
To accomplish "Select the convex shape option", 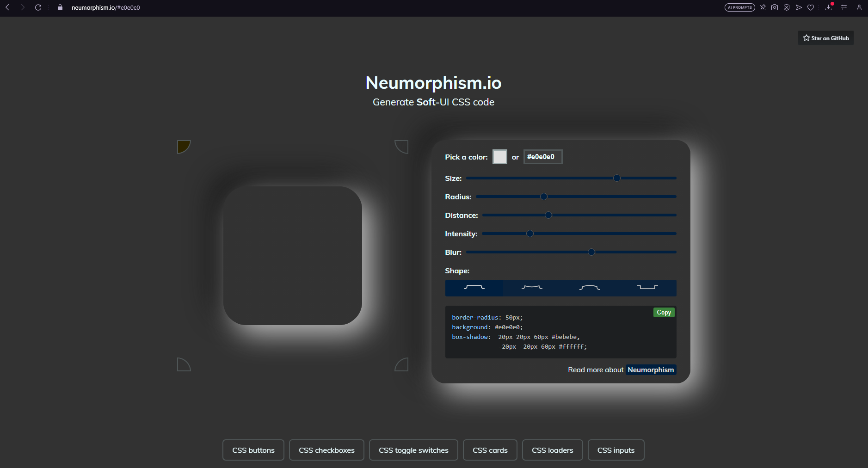I will (590, 288).
